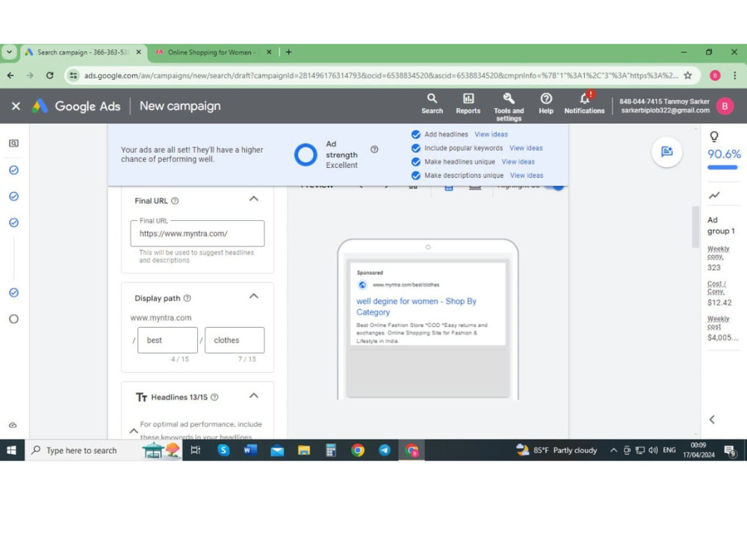Click the Headlines help icon

[214, 397]
